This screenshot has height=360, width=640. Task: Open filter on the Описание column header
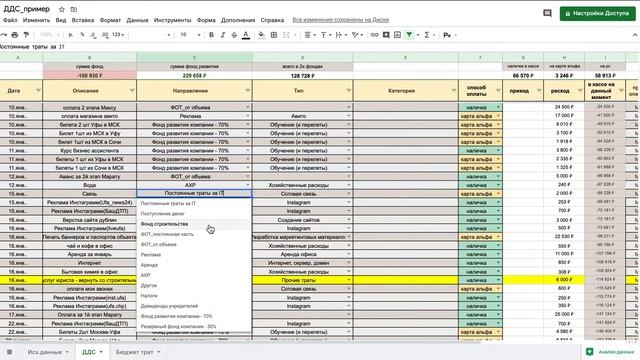(132, 91)
